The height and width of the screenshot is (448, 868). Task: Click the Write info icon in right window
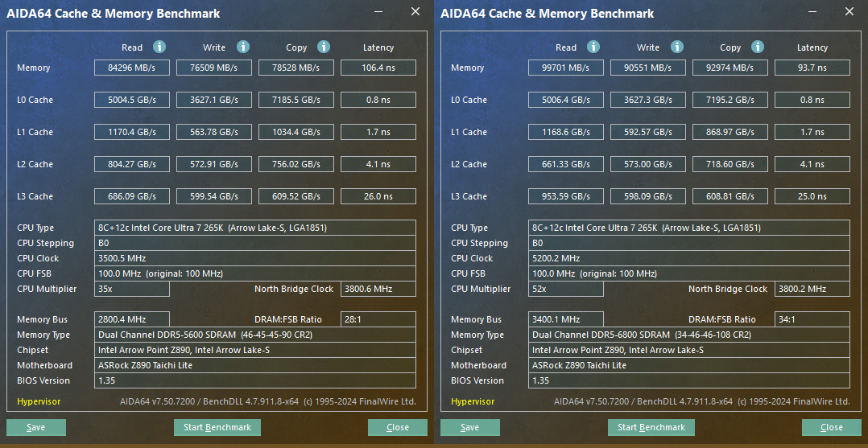(x=676, y=47)
